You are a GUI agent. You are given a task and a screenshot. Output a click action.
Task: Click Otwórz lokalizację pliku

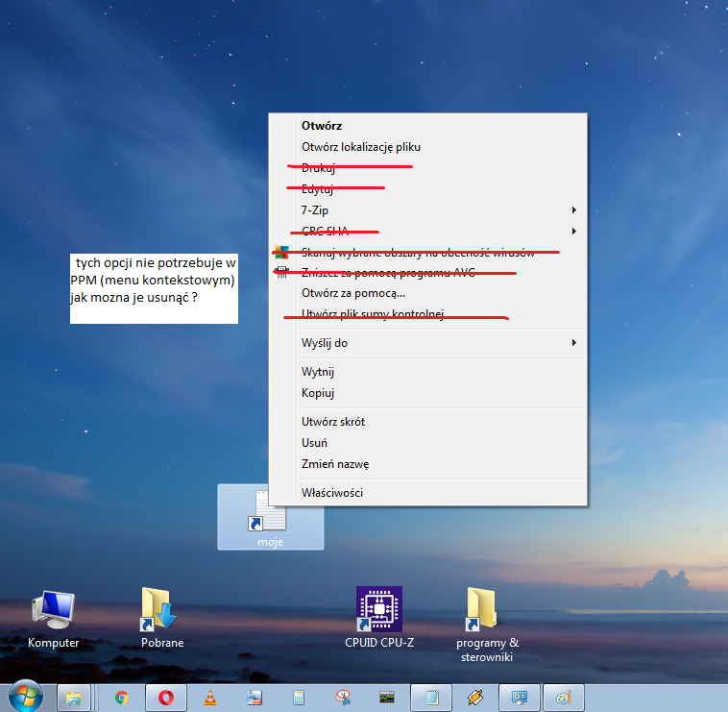[x=361, y=147]
